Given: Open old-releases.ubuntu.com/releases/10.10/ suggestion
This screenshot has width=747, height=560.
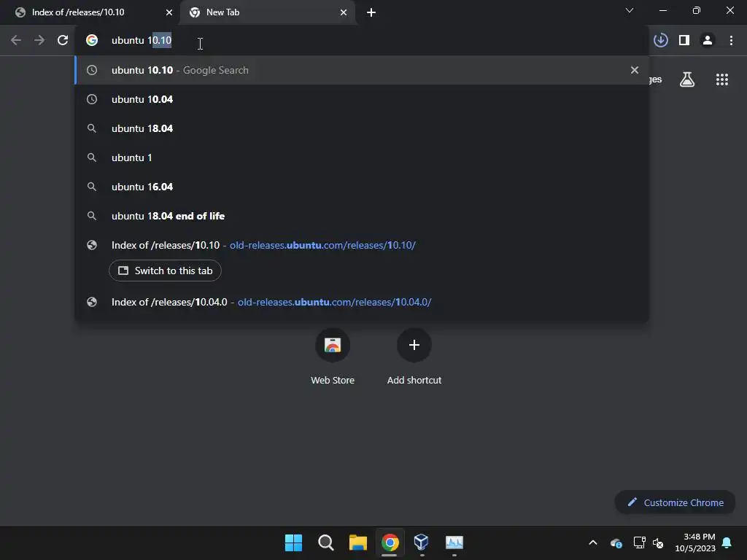Looking at the screenshot, I should [x=362, y=245].
